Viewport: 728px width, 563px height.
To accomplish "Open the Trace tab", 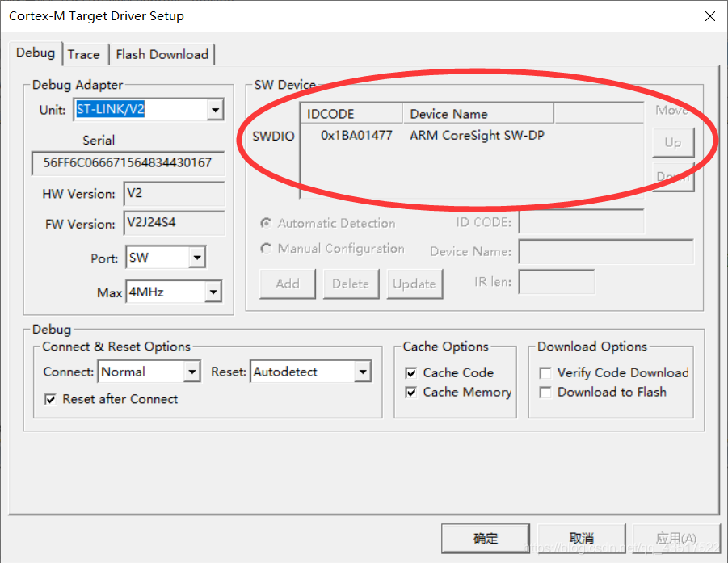I will point(84,55).
